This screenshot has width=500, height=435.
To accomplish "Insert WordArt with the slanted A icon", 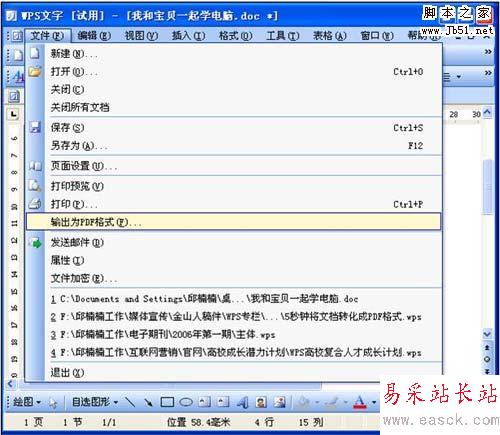I will [x=242, y=403].
